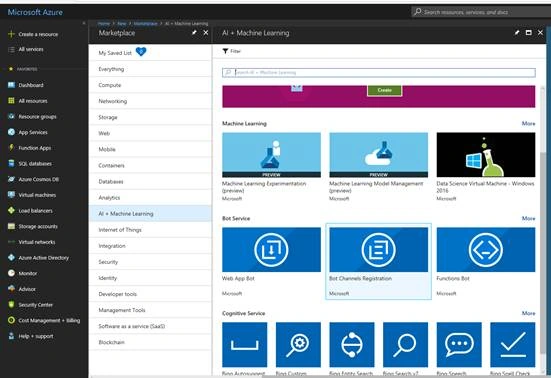Image resolution: width=551 pixels, height=378 pixels.
Task: Click Help + support icon
Action: tap(11, 336)
